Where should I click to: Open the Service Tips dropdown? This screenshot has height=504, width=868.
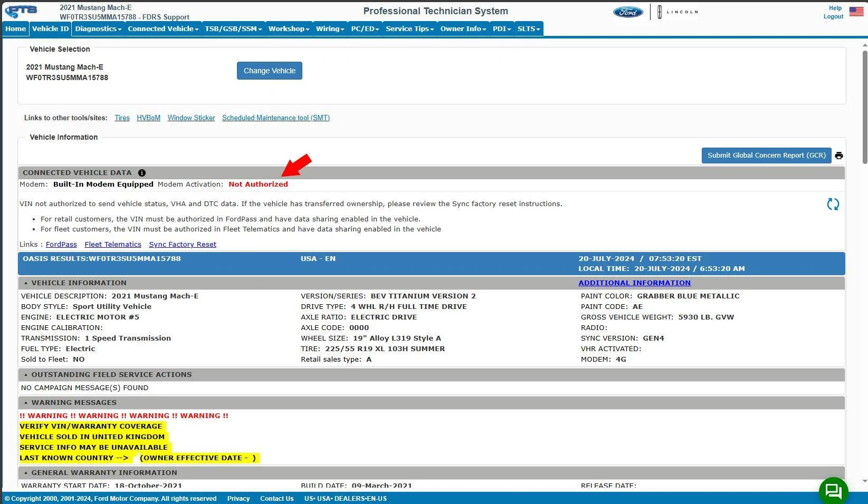(x=409, y=28)
